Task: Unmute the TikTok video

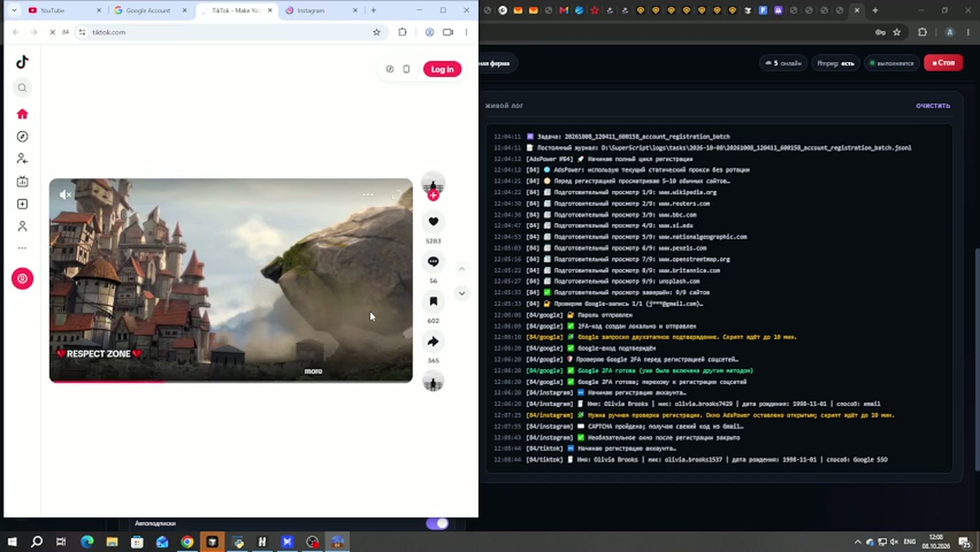Action: (x=65, y=195)
